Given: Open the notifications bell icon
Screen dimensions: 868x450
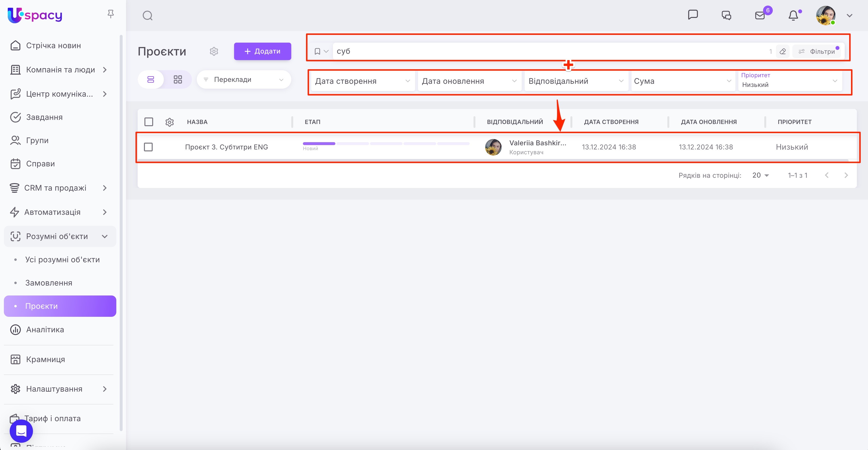Looking at the screenshot, I should coord(793,16).
